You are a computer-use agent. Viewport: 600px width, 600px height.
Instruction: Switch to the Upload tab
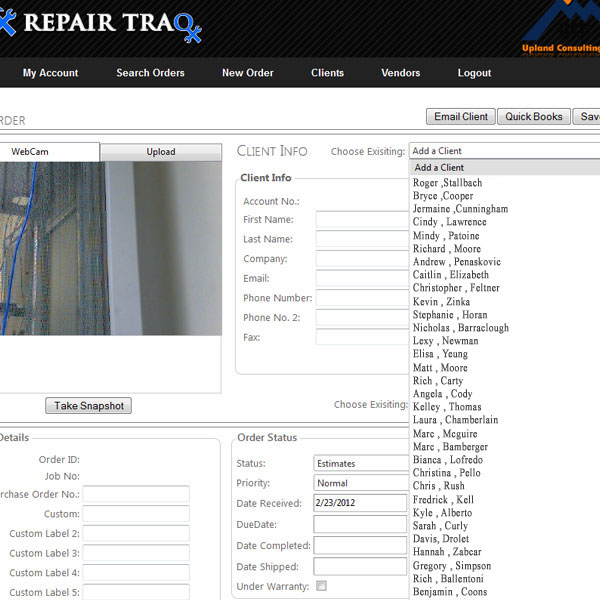coord(161,152)
